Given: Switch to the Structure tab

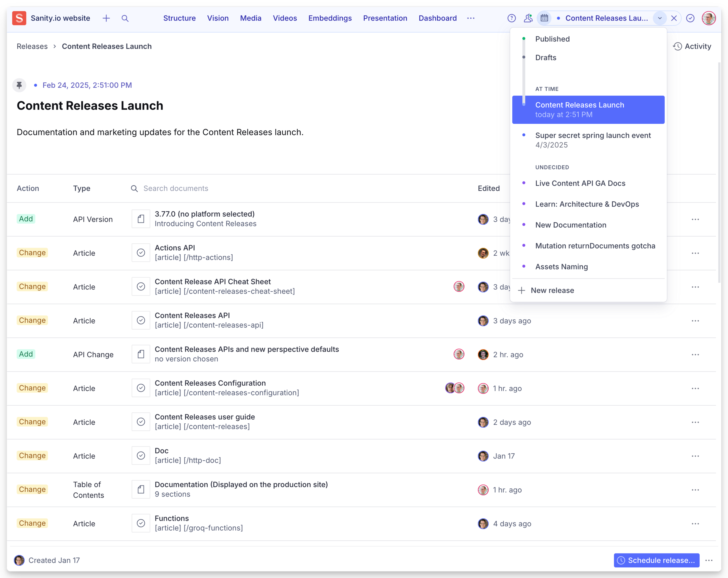Looking at the screenshot, I should 180,18.
